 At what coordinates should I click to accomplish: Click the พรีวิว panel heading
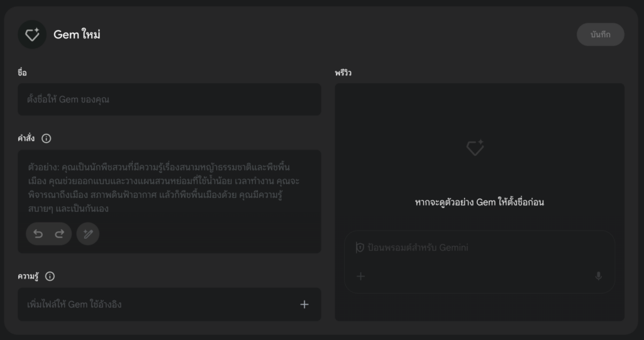343,73
